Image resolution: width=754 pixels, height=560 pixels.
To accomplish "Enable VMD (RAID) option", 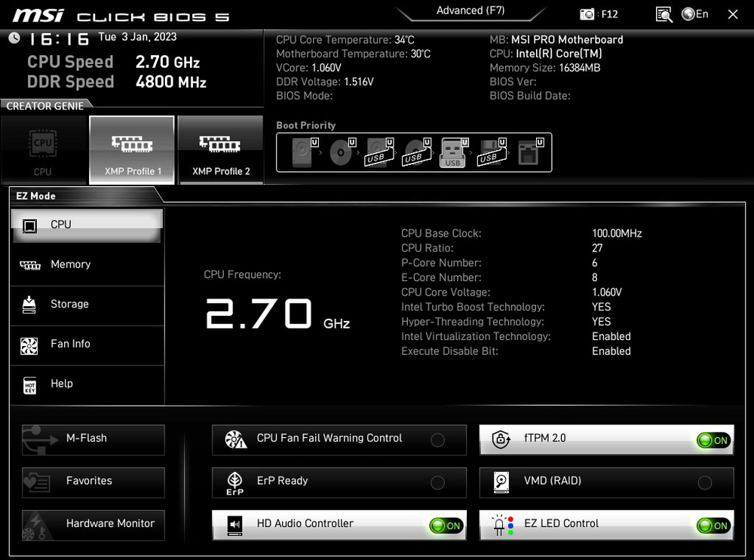I will click(x=606, y=482).
